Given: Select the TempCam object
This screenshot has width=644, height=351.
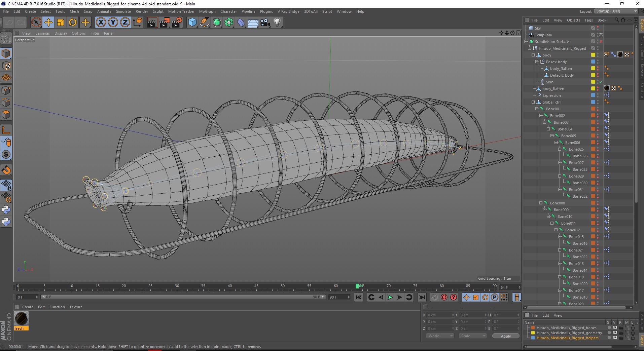Looking at the screenshot, I should pyautogui.click(x=543, y=35).
